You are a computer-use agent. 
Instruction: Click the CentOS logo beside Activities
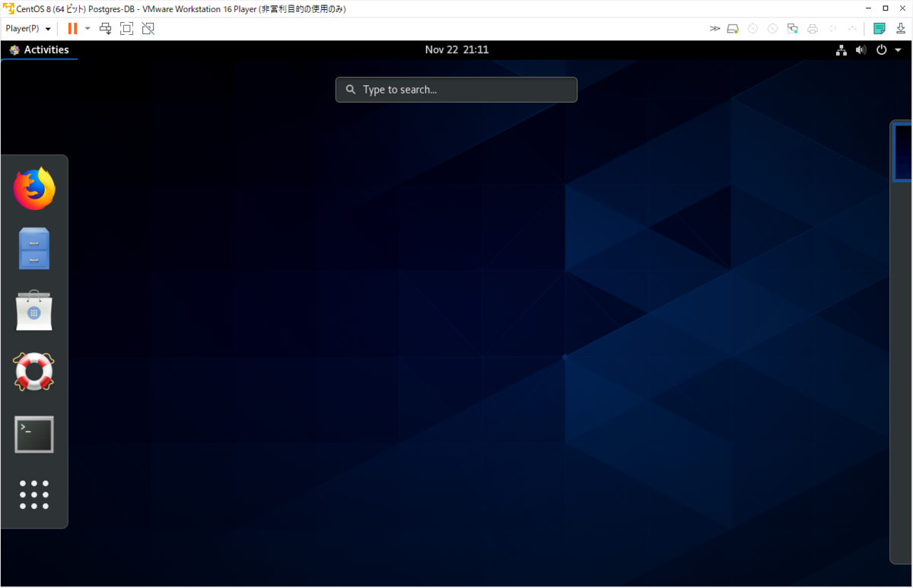click(x=14, y=50)
